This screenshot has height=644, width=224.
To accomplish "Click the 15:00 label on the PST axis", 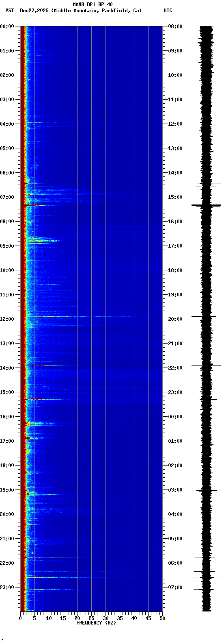I will [x=7, y=392].
